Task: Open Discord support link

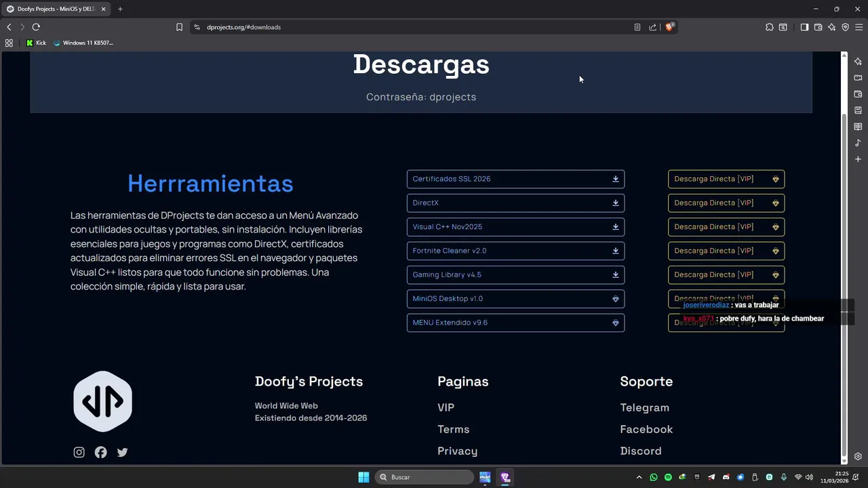Action: [x=640, y=451]
